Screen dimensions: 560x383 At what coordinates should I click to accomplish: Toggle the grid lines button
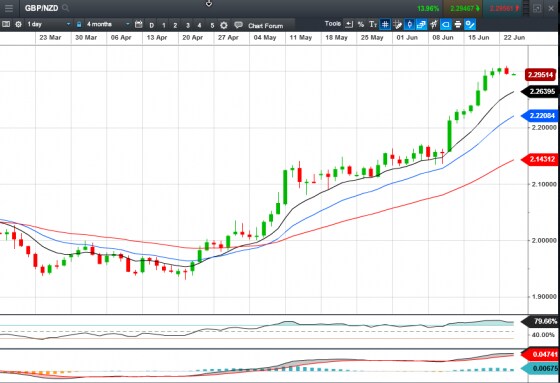click(x=385, y=24)
